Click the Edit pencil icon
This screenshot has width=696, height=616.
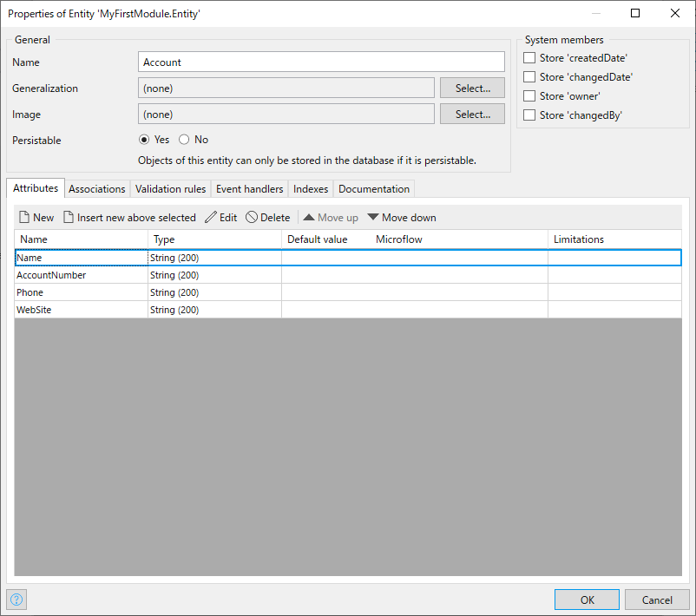[211, 218]
